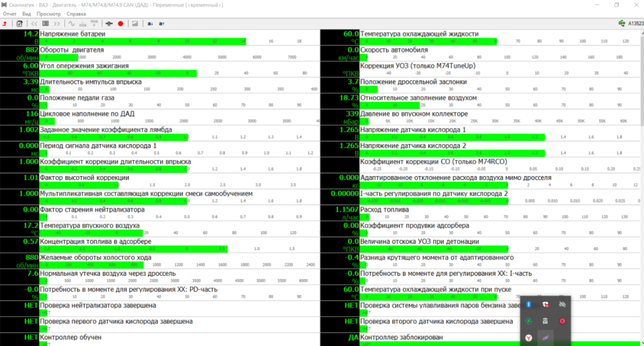This screenshot has height=346, width=644.
Task: Select Разница крутящего момента от адаптированного row
Action: [x=480, y=261]
